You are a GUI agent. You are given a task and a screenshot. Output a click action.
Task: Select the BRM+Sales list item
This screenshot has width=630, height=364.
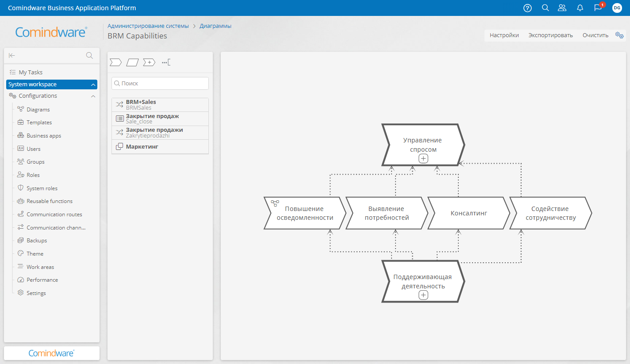(160, 105)
